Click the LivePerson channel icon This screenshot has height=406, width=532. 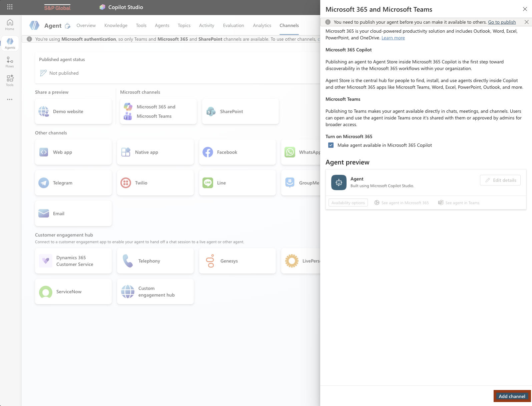coord(292,261)
